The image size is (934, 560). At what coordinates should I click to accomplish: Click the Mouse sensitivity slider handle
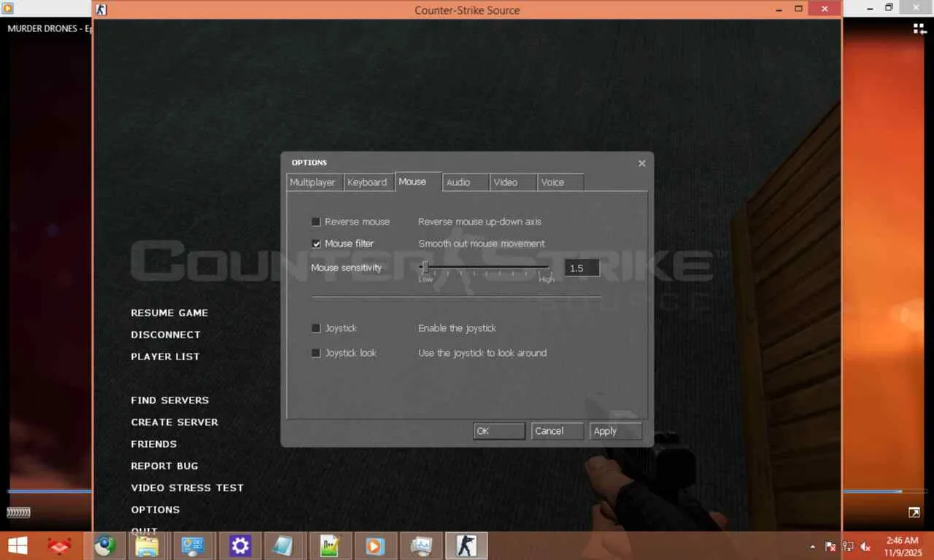point(425,268)
